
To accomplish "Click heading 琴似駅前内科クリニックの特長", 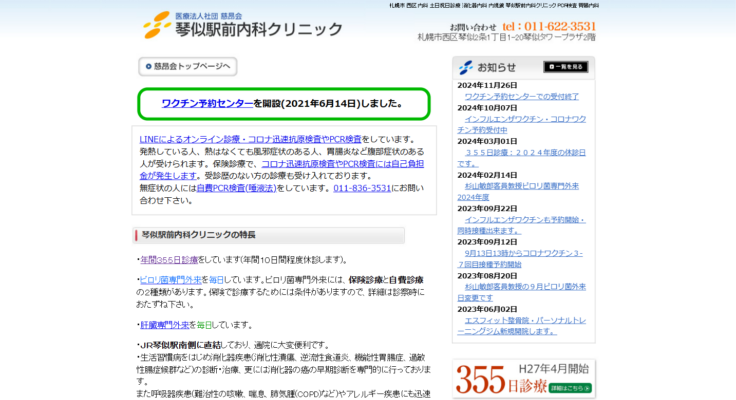I will [199, 235].
